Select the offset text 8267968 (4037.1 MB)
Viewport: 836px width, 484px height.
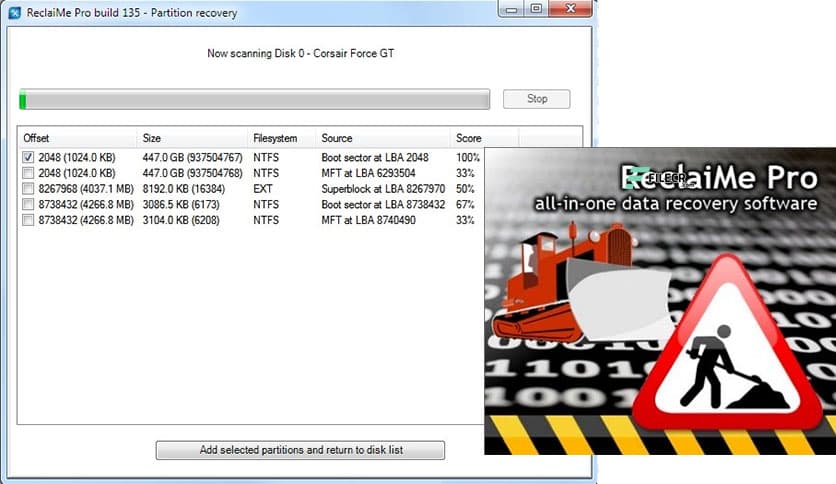coord(86,189)
